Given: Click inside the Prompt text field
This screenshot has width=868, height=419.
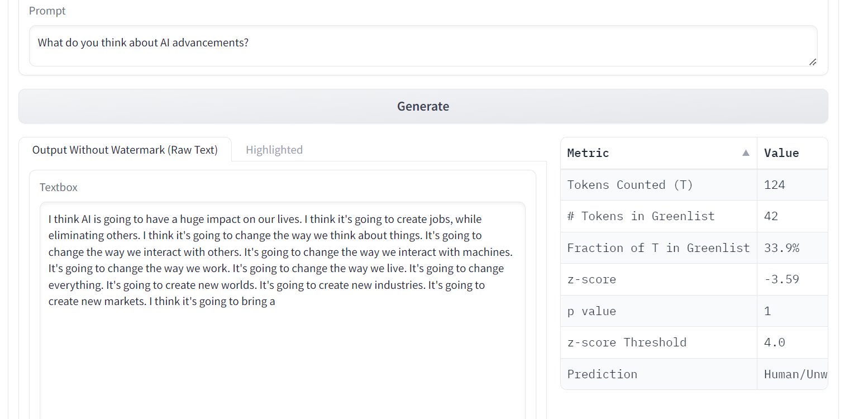Looking at the screenshot, I should [x=423, y=46].
